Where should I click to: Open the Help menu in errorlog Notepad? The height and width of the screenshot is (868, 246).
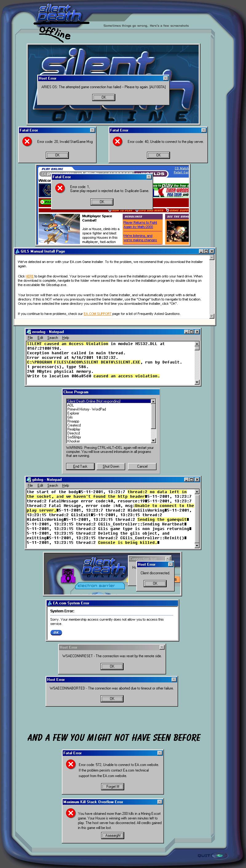click(65, 338)
